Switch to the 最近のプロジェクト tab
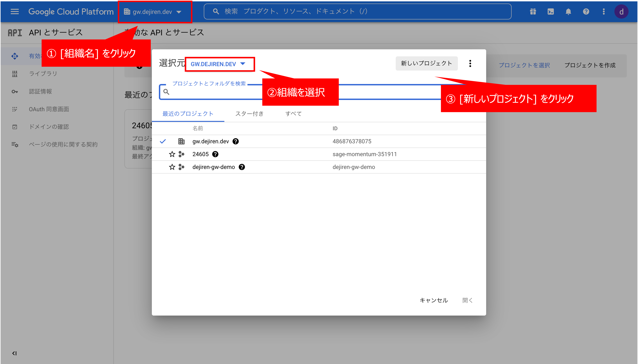The height and width of the screenshot is (364, 638). [188, 114]
